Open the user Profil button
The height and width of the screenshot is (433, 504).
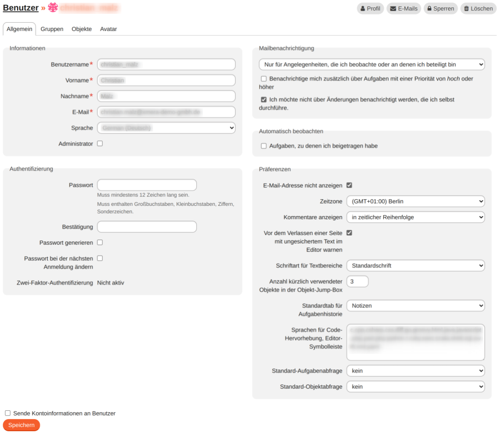pyautogui.click(x=370, y=8)
